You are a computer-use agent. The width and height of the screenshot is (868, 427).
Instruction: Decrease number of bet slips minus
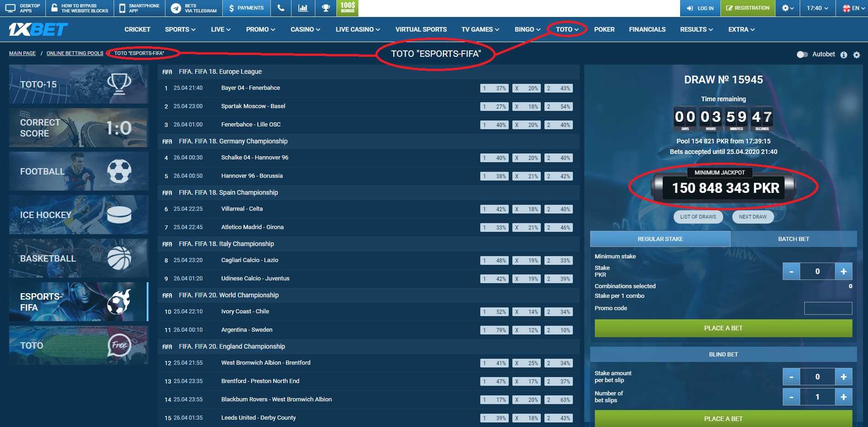pos(791,397)
